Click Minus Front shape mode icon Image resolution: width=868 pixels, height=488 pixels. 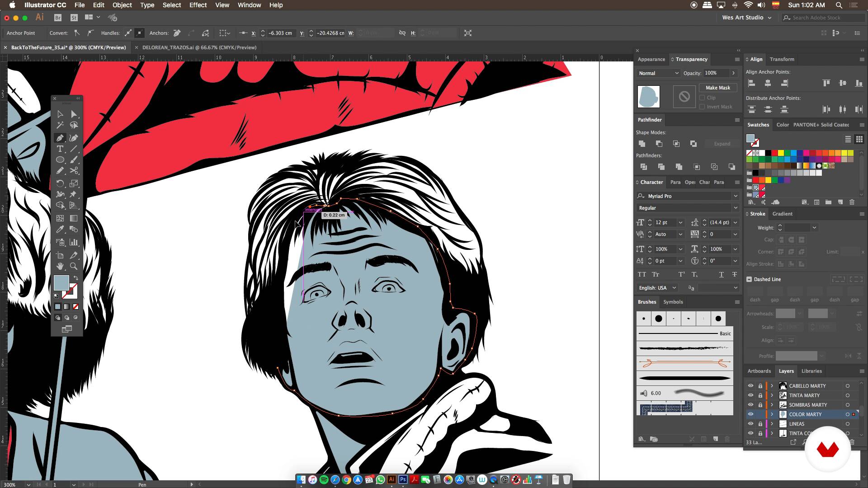tap(659, 144)
